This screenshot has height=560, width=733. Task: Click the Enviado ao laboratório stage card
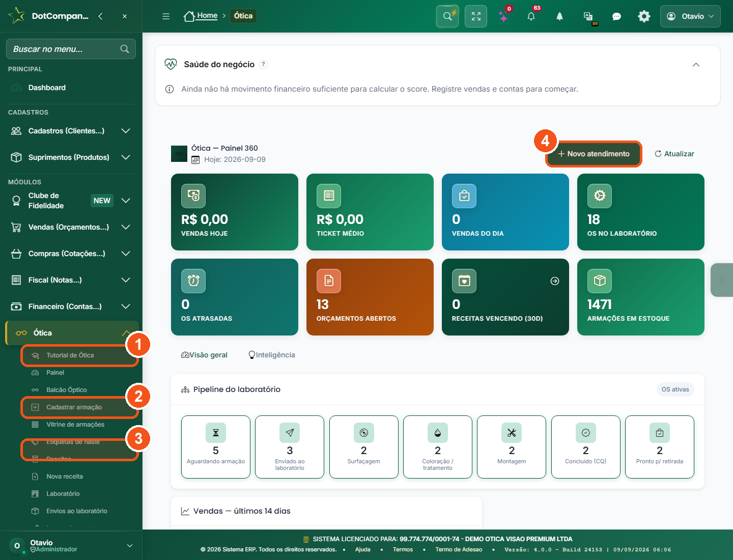pyautogui.click(x=290, y=447)
